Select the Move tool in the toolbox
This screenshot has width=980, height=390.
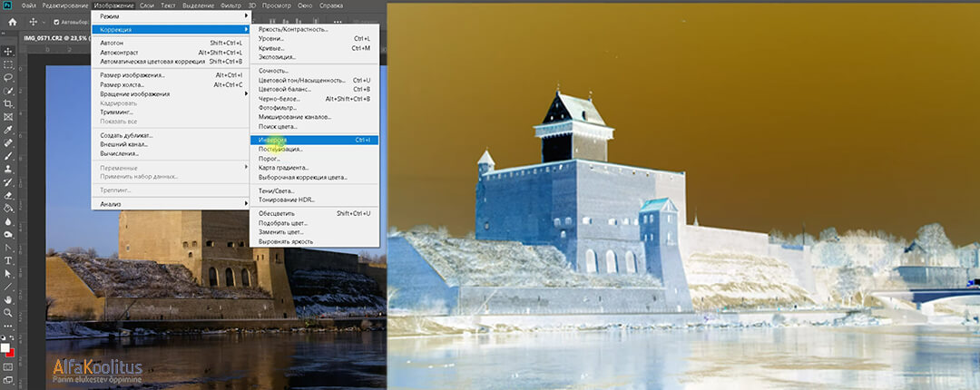(8, 52)
